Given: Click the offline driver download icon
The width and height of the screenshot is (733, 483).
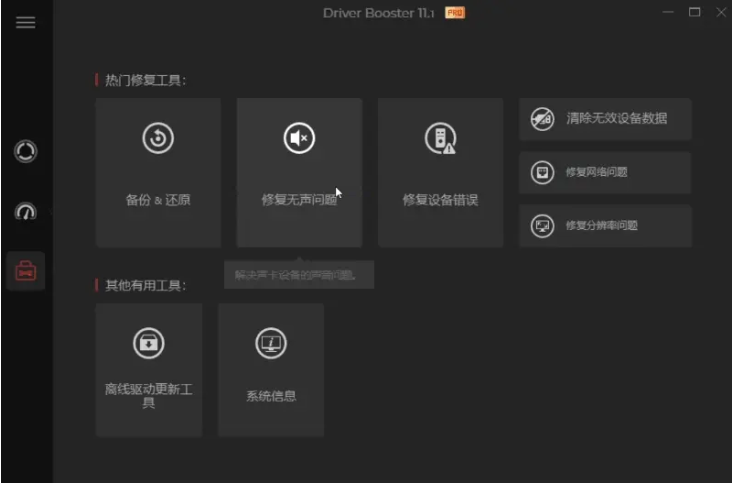Looking at the screenshot, I should [x=149, y=343].
